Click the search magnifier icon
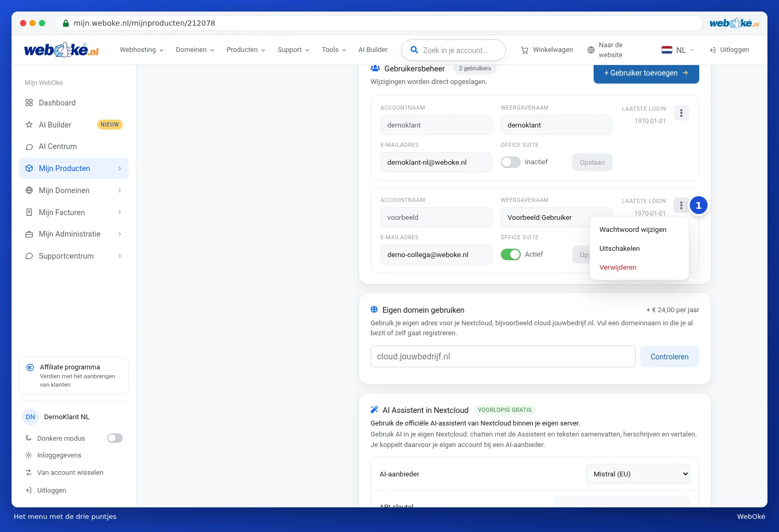Screen dimensions: 779x532 (x=414, y=50)
